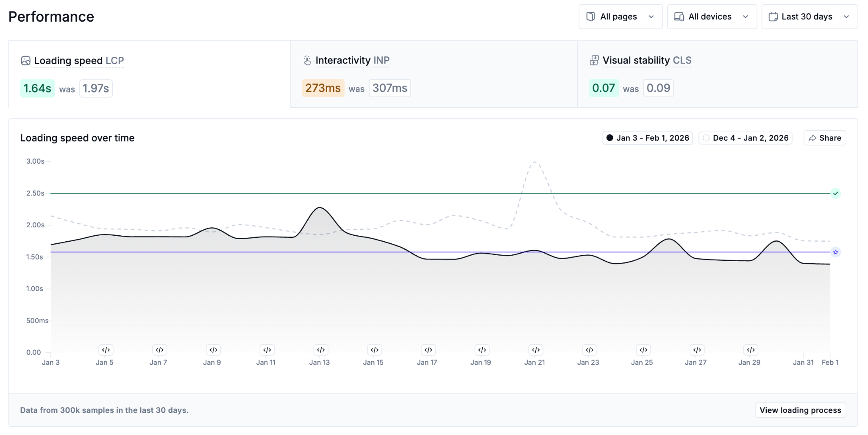Open the Last 30 days date range dropdown

point(809,17)
